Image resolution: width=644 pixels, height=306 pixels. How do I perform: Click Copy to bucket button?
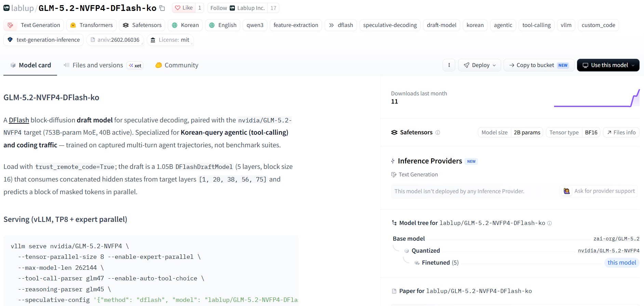click(x=539, y=65)
